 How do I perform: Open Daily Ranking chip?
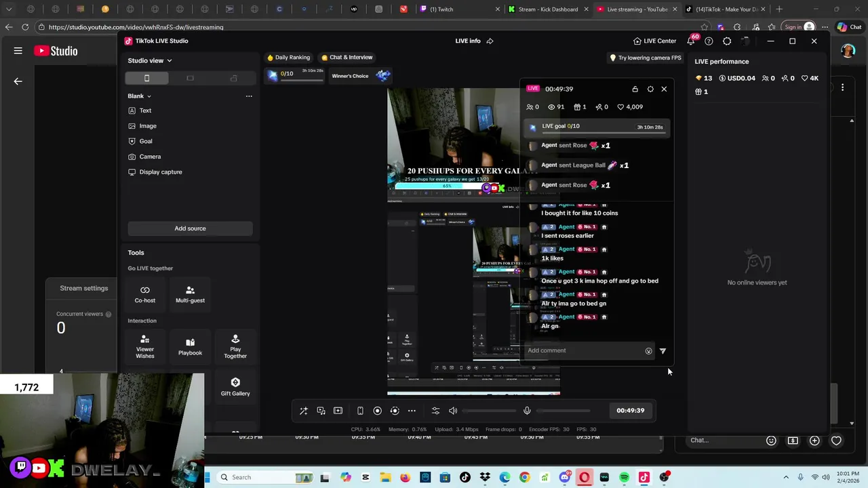[x=288, y=58]
